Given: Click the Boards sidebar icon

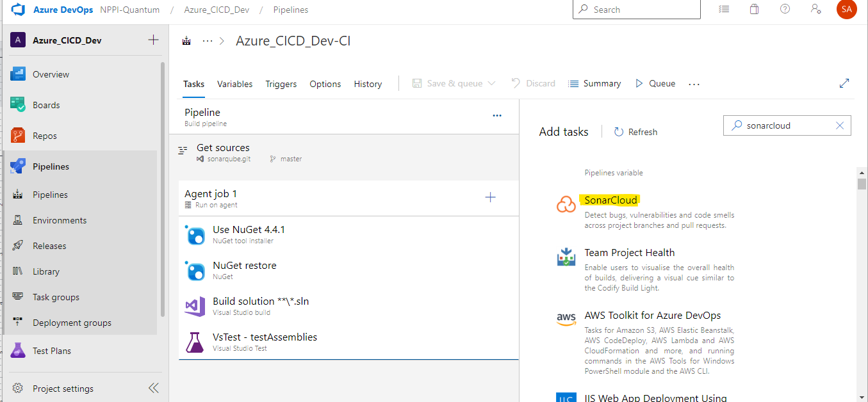Looking at the screenshot, I should pos(18,105).
